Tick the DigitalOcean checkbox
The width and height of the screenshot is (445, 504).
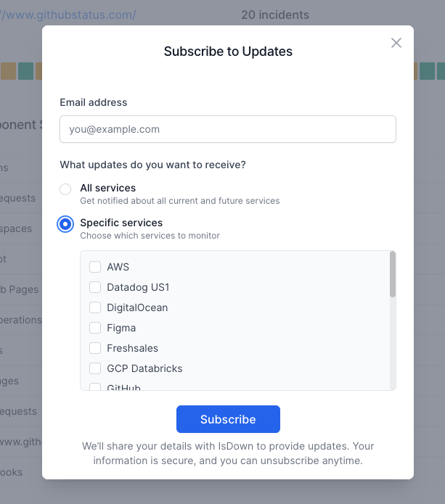(95, 307)
